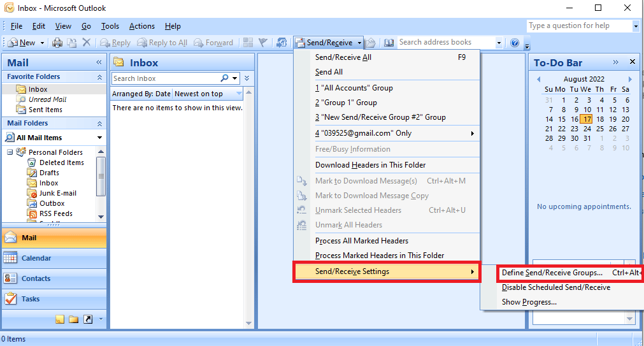This screenshot has height=346, width=644.
Task: Switch to Tasks navigation button
Action: [54, 299]
